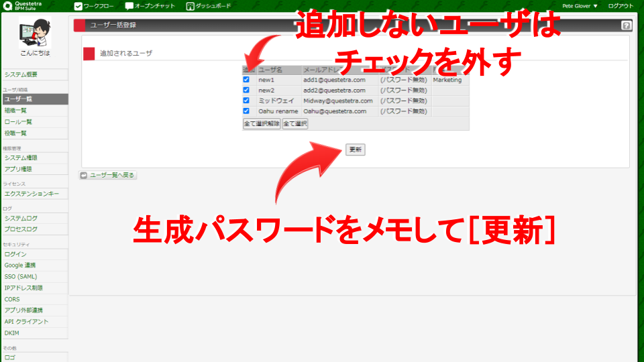Toggle the Oahu rename user checkbox

coord(246,111)
